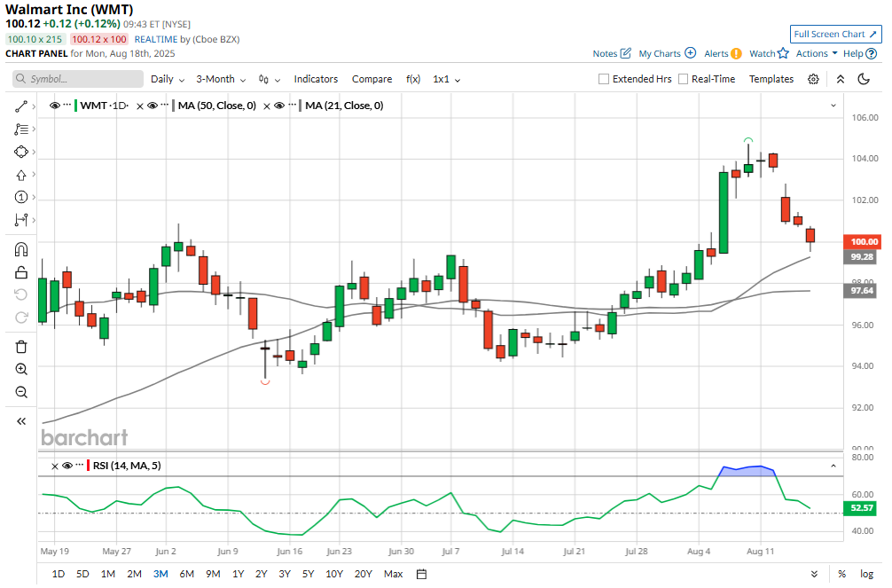This screenshot has width=892, height=588.
Task: Choose the polygon shapes drawing tool
Action: (21, 152)
